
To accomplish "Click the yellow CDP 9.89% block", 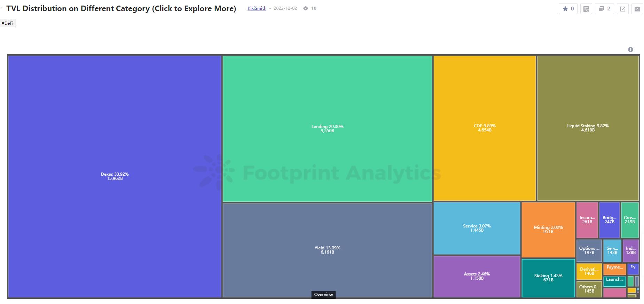I will click(484, 128).
